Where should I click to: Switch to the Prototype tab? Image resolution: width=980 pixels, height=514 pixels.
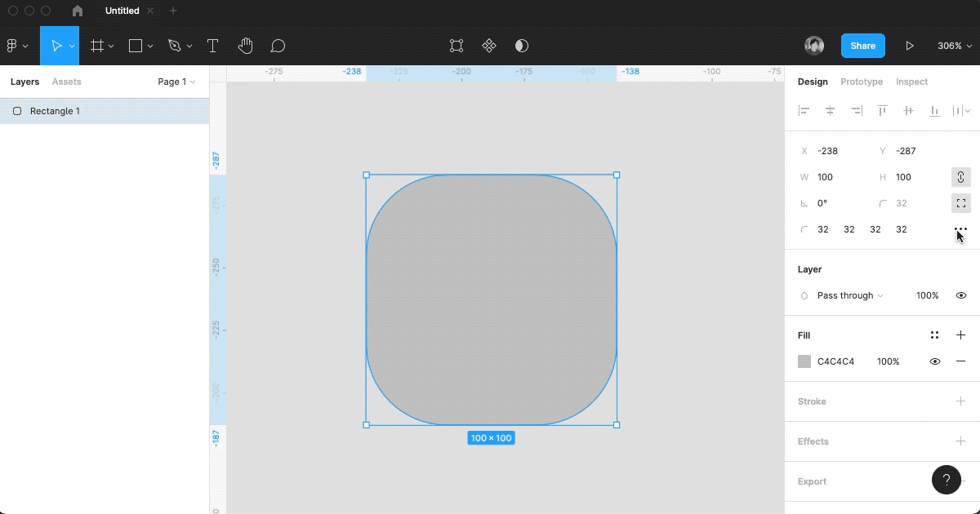pos(860,82)
